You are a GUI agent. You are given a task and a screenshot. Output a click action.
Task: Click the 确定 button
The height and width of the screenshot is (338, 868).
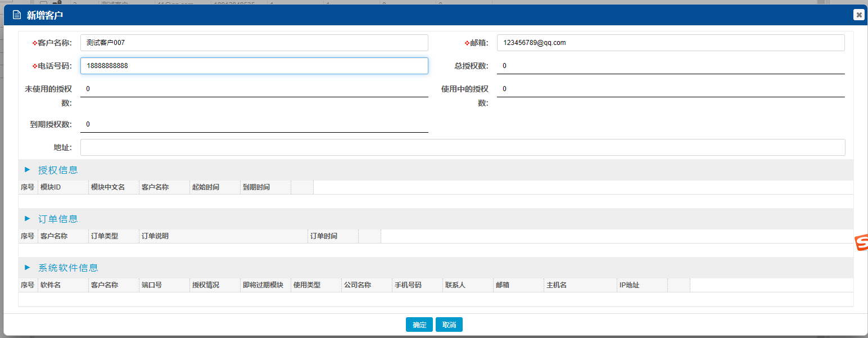point(419,325)
